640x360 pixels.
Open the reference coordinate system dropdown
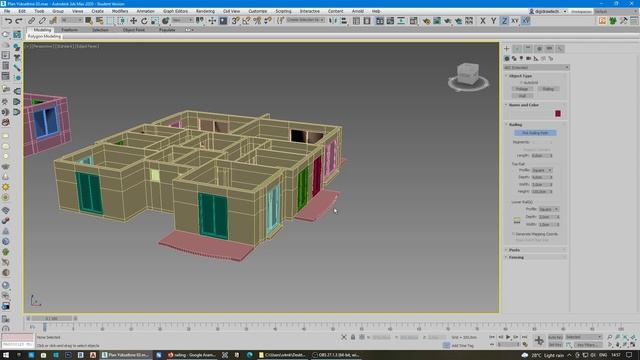click(182, 20)
